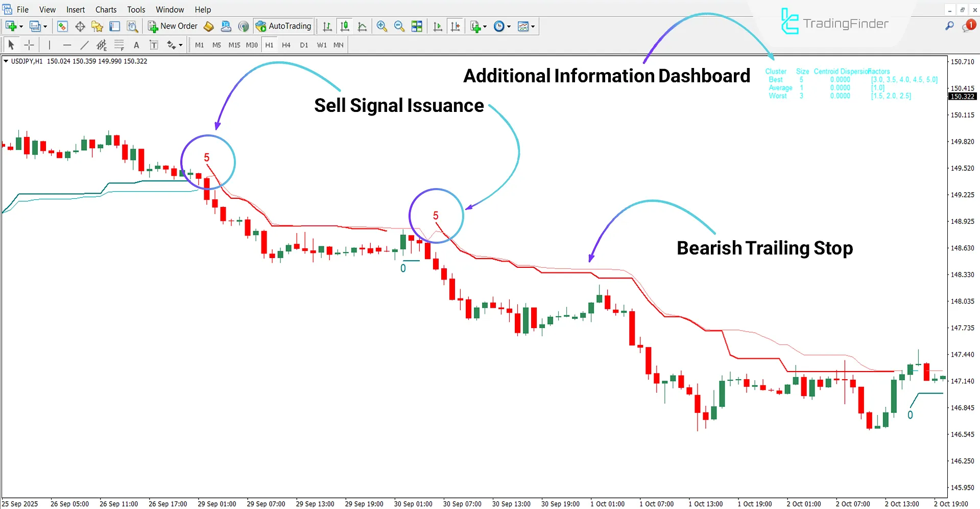This screenshot has width=980, height=509.
Task: Draw a Trendline on the chart
Action: click(x=85, y=45)
